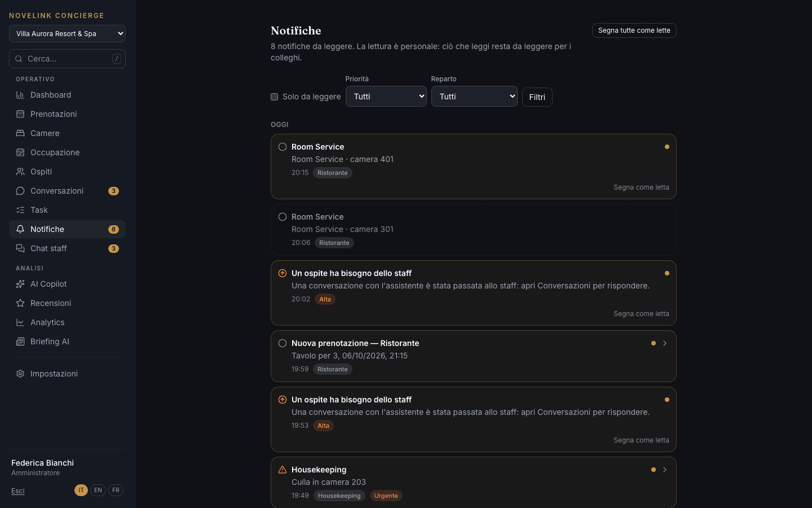Viewport: 812px width, 508px height.
Task: Click the Ospiti people icon
Action: (x=20, y=172)
